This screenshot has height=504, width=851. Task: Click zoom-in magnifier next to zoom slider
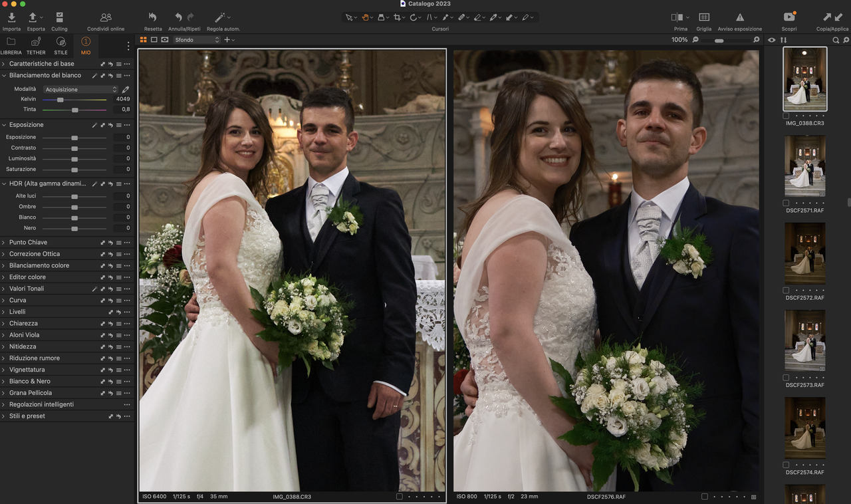756,40
